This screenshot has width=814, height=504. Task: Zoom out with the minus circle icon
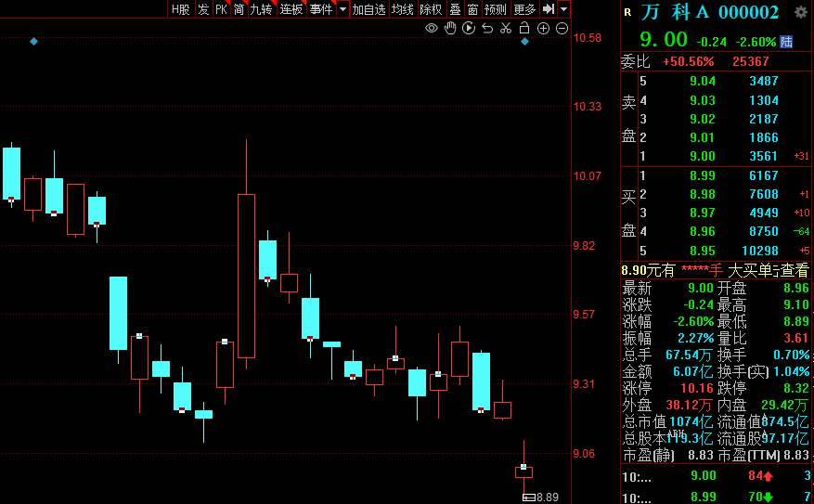click(562, 29)
